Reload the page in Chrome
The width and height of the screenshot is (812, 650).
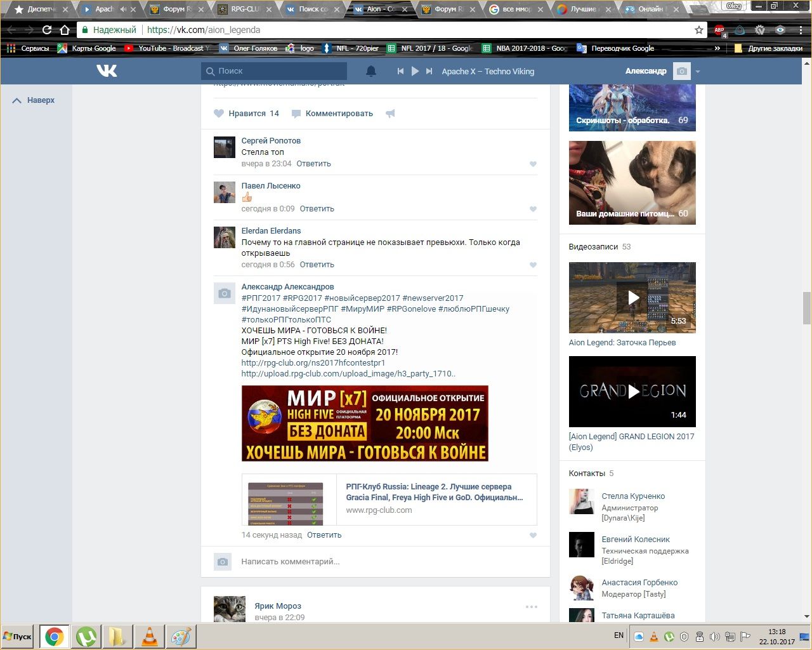pyautogui.click(x=46, y=30)
